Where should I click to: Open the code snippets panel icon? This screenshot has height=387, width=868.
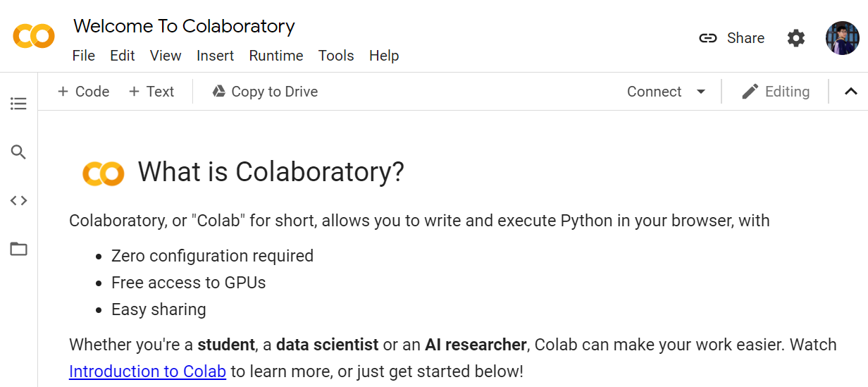click(18, 201)
